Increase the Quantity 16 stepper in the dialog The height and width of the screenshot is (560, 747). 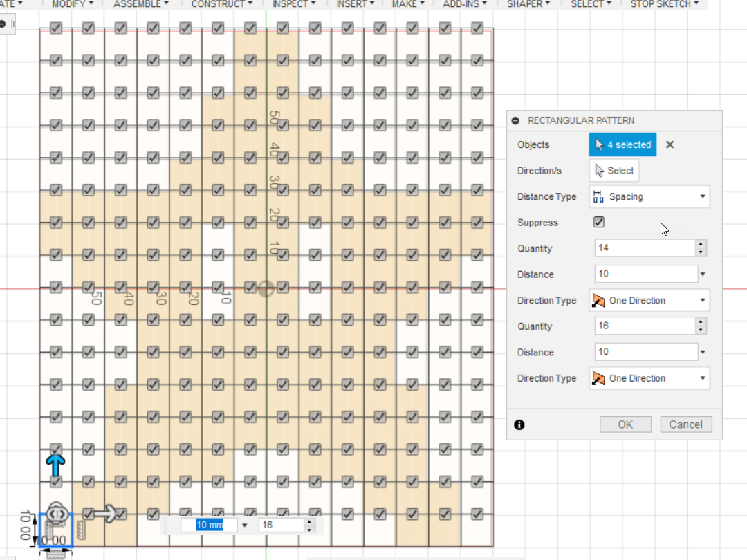point(701,322)
